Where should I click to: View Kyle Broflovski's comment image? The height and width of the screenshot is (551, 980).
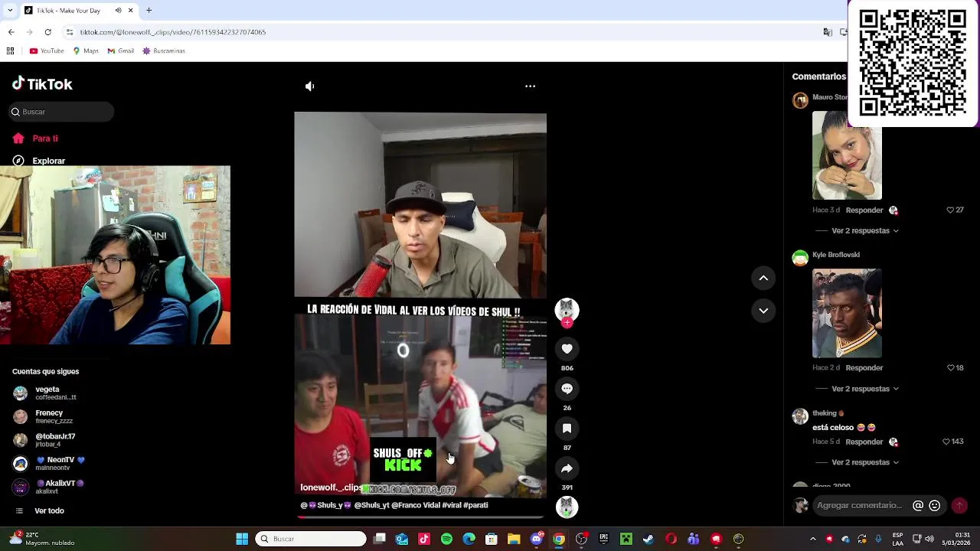[847, 313]
